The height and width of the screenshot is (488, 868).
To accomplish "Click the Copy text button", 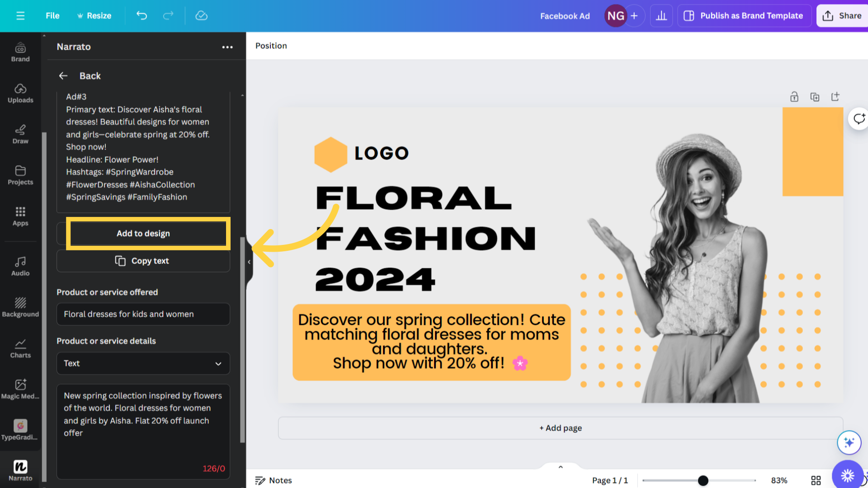I will tap(143, 260).
